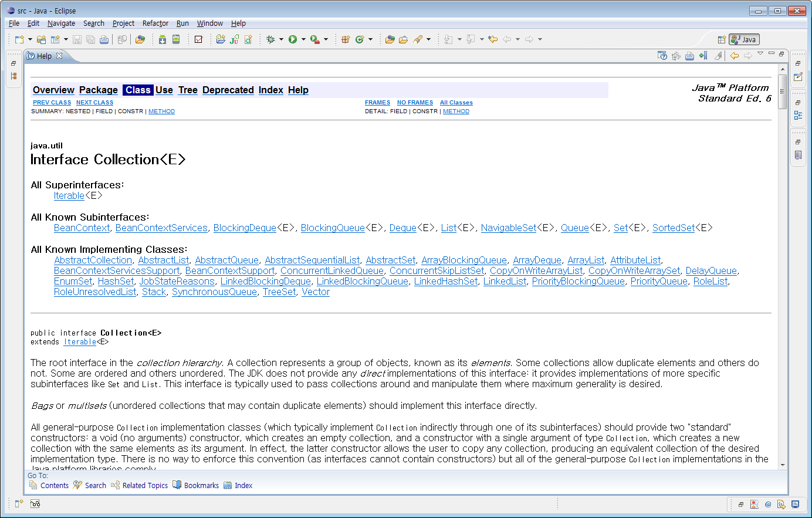Open the ArrayList implementing class link
The height and width of the screenshot is (518, 812).
[586, 260]
